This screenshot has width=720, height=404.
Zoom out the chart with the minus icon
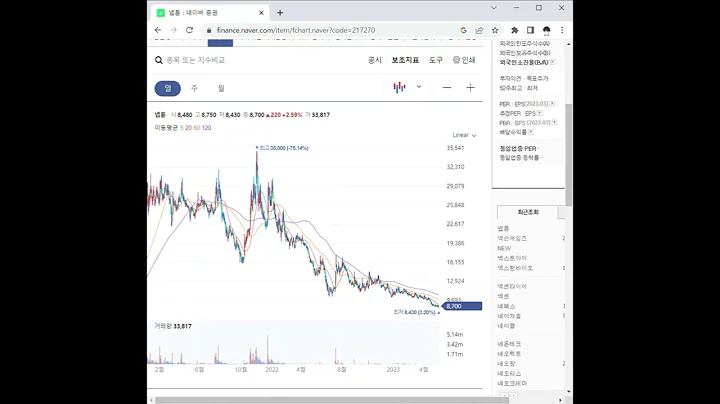pyautogui.click(x=447, y=87)
